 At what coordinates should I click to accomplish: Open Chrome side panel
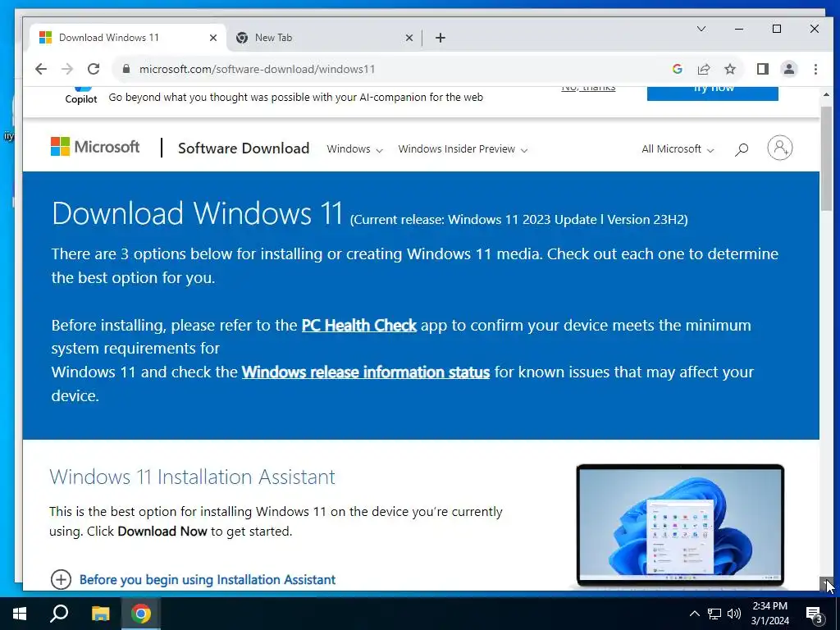click(763, 69)
